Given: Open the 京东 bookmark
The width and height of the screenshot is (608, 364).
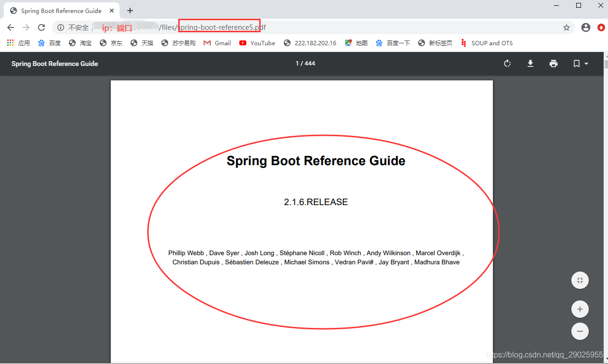Looking at the screenshot, I should pos(111,43).
